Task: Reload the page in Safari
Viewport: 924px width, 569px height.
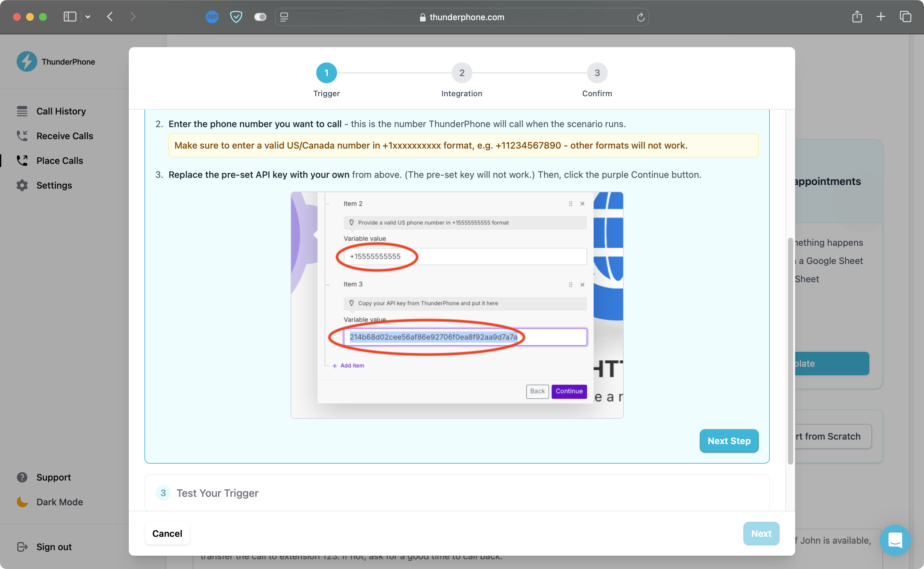Action: [641, 17]
